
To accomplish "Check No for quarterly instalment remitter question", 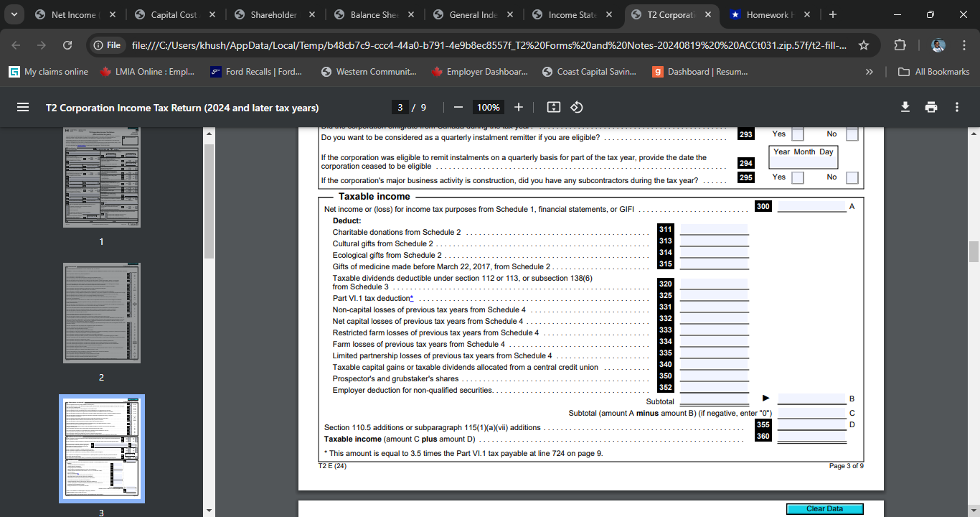I will 851,134.
